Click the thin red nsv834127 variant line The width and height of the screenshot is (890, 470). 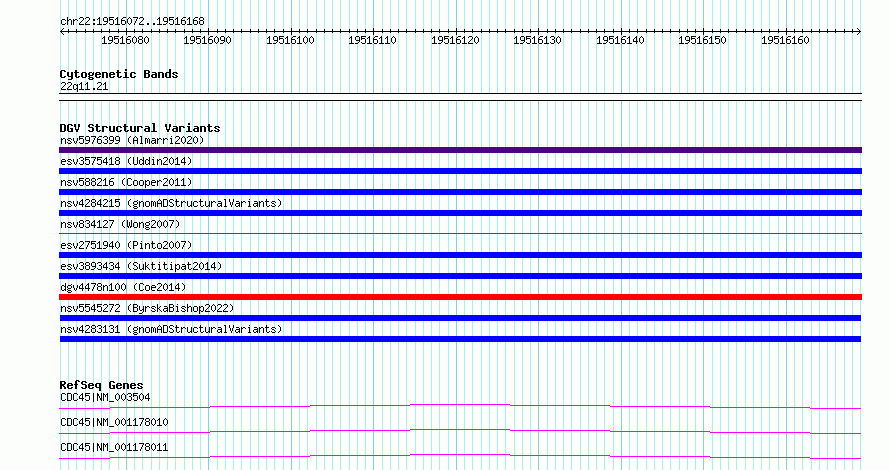tap(460, 233)
